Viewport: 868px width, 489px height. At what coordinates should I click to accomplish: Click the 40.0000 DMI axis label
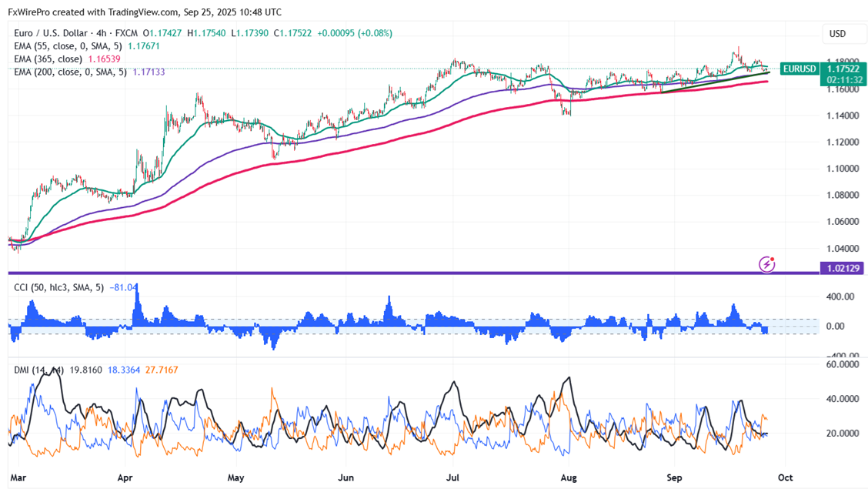coord(843,399)
